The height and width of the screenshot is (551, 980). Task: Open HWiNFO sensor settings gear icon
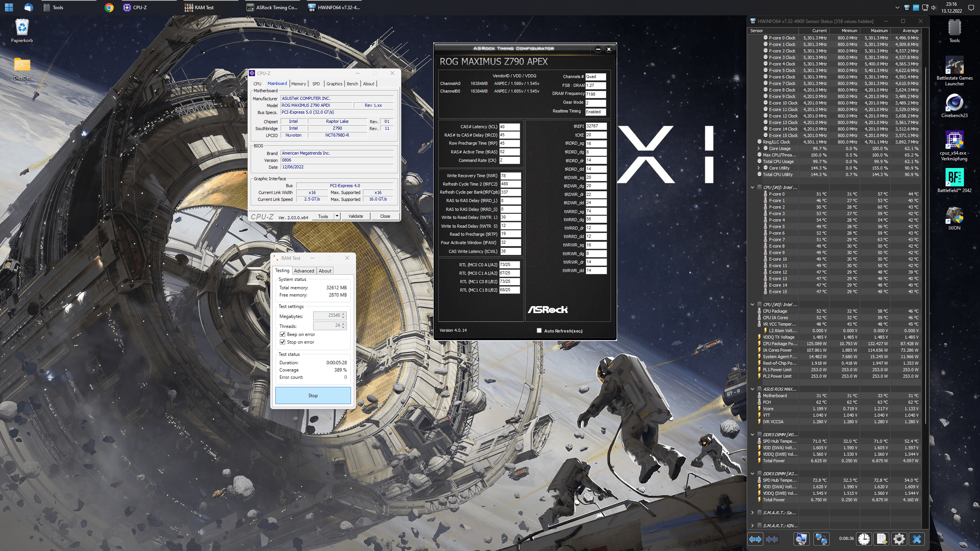tap(899, 539)
